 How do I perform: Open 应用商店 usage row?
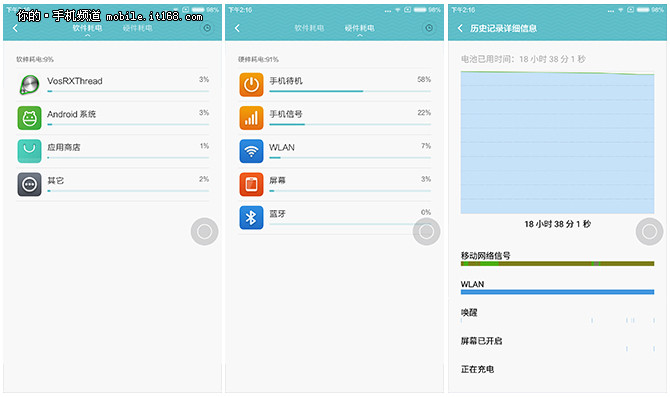point(113,151)
